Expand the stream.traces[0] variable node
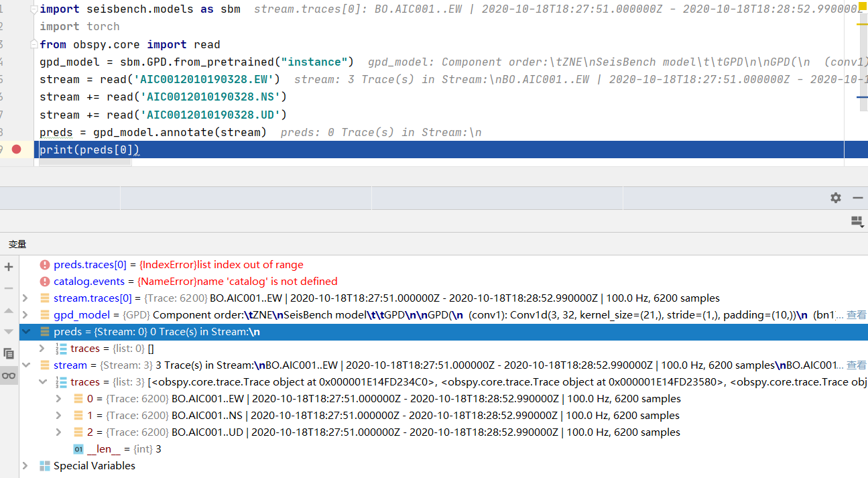868x478 pixels. pos(25,298)
